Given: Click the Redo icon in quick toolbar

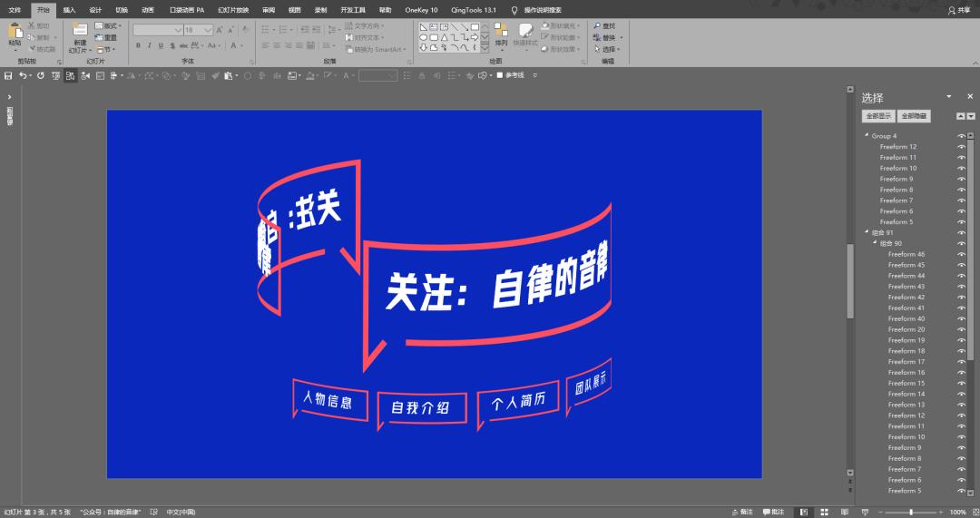Looking at the screenshot, I should tap(41, 75).
